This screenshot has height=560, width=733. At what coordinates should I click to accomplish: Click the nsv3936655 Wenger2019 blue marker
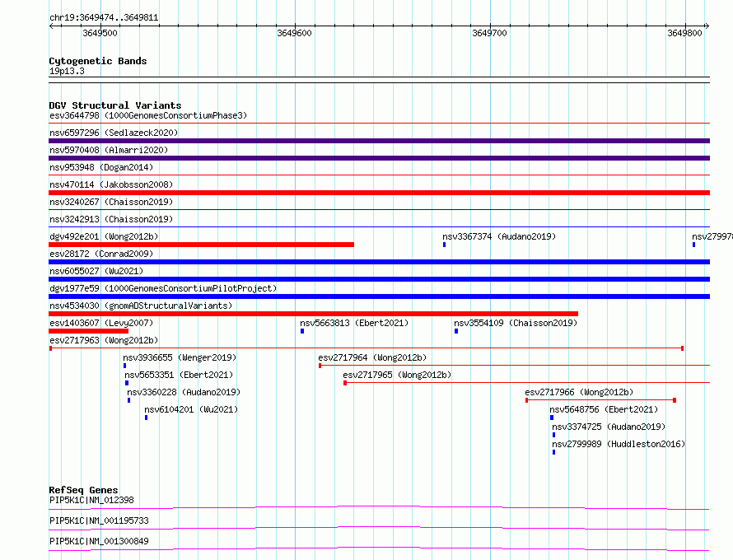pos(125,366)
